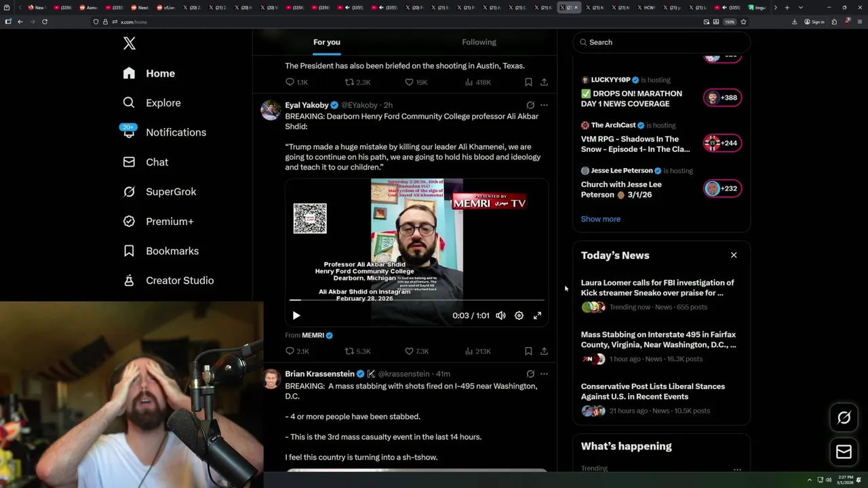Viewport: 868px width, 488px height.
Task: Show hidden system tray icons
Action: (809, 480)
